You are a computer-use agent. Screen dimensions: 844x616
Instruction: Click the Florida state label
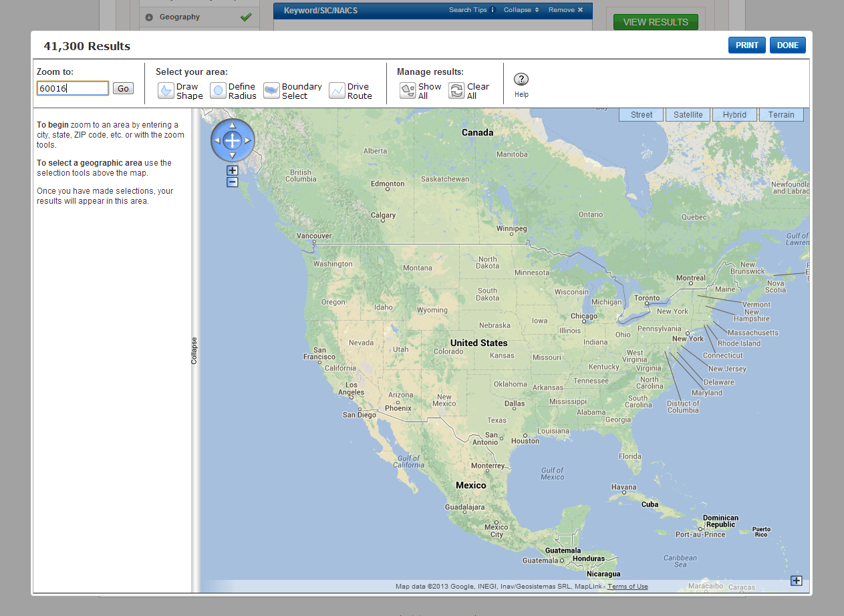point(630,456)
